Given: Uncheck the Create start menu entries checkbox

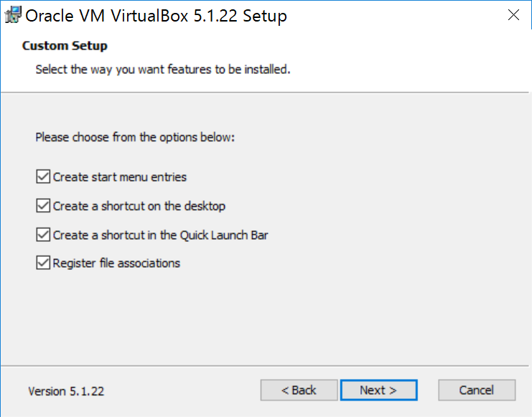Looking at the screenshot, I should [x=43, y=177].
